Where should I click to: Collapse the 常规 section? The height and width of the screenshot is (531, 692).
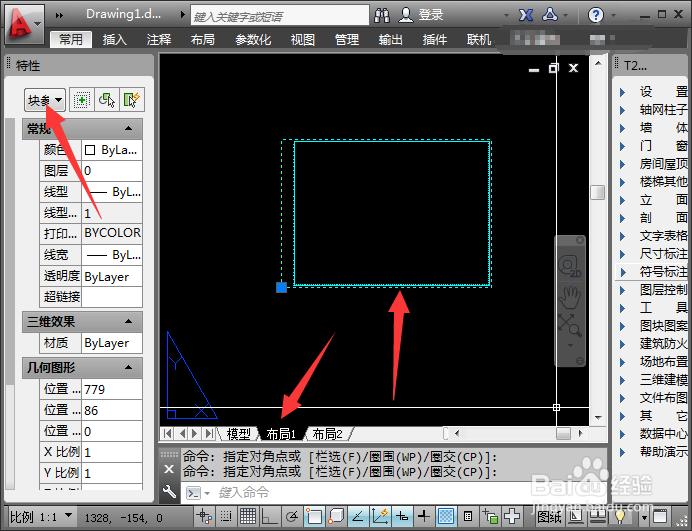[x=128, y=128]
